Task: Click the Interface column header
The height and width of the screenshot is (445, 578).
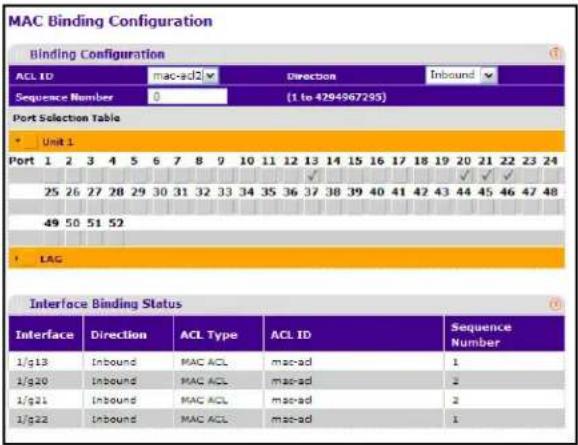Action: [x=46, y=334]
